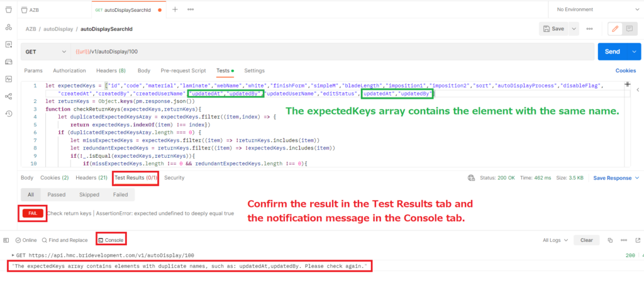Filter test results by Failed
Viewport: 644px width, 281px height.
coord(120,195)
